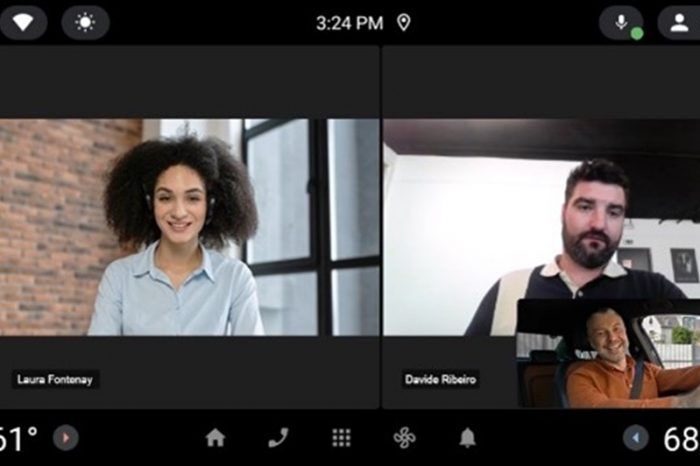Open the app grid launcher
This screenshot has height=466, width=700.
point(342,438)
